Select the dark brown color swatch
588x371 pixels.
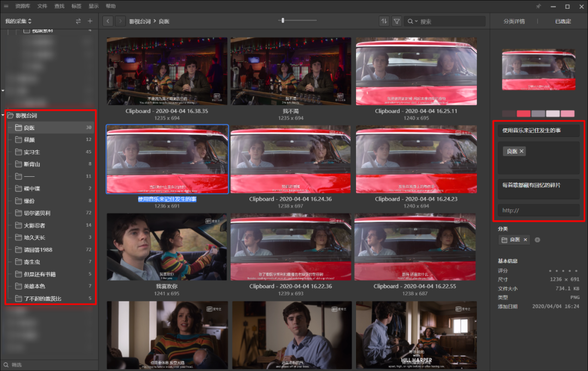(x=509, y=114)
